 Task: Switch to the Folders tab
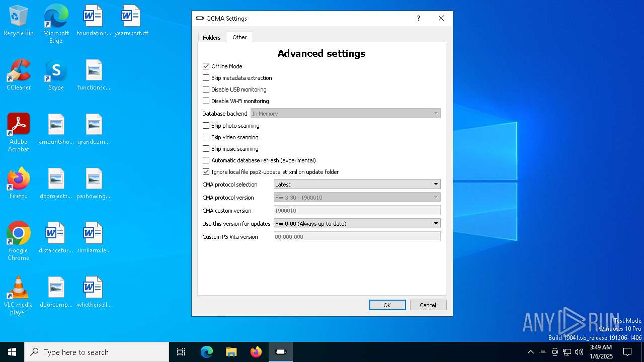click(x=212, y=38)
